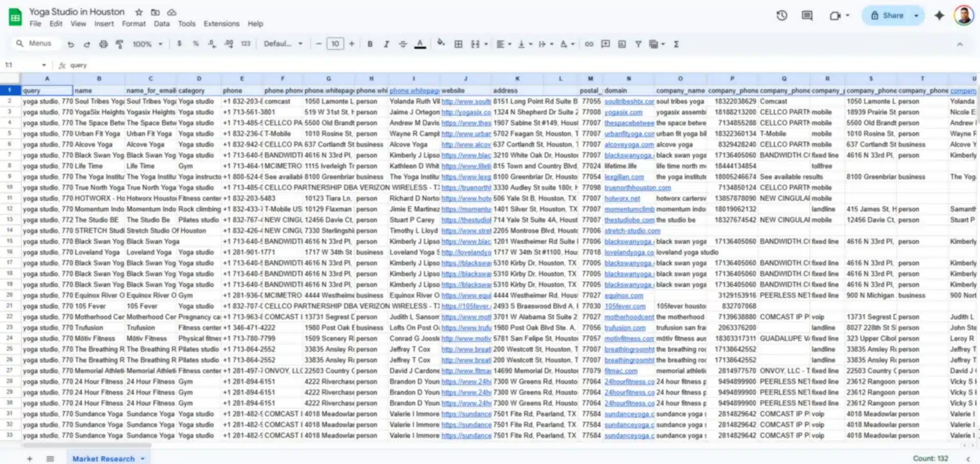Expand the Default font dropdown
Viewport: 980px width, 464px height.
tap(283, 44)
